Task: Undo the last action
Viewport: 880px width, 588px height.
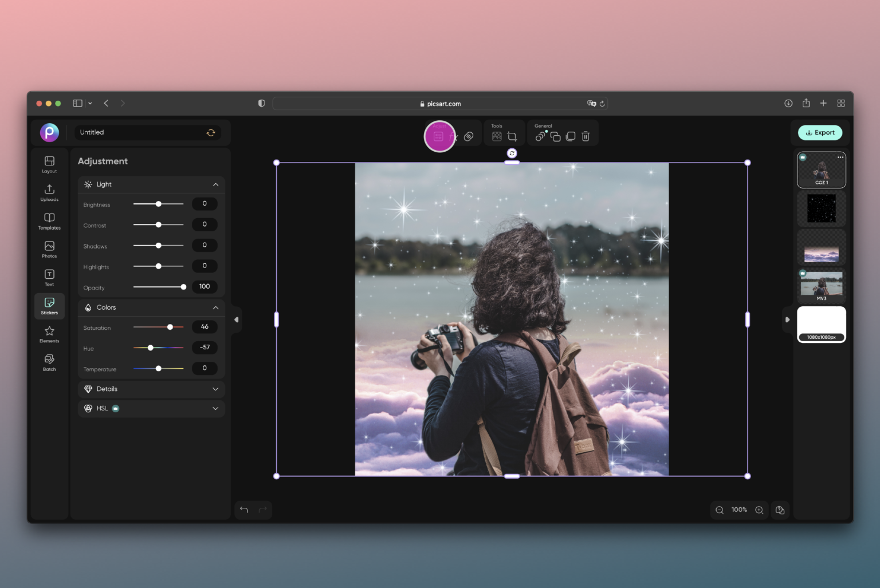Action: [x=243, y=510]
